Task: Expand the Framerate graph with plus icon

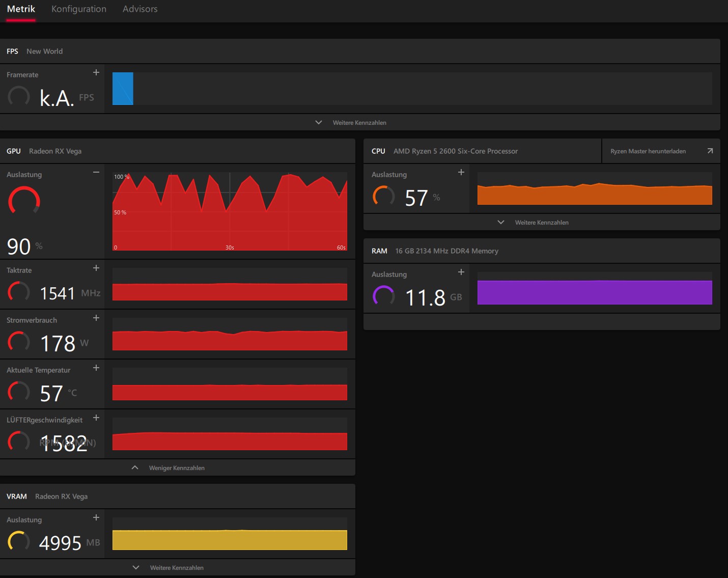Action: 96,73
